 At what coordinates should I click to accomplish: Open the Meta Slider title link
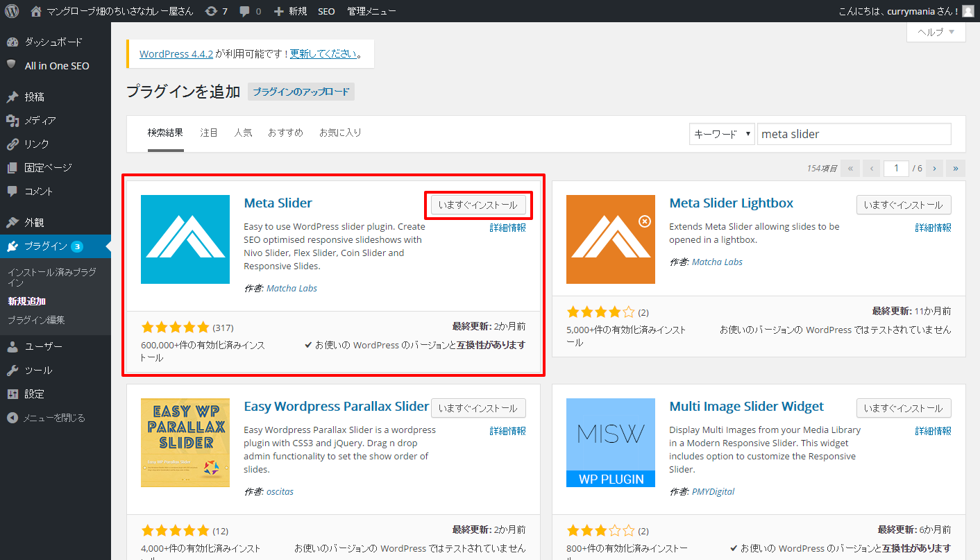(x=278, y=203)
